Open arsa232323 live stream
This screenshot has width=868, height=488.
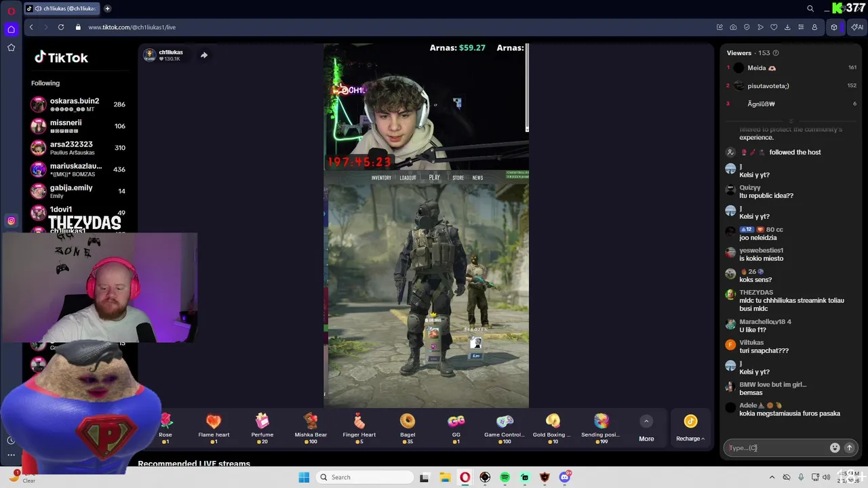pos(78,148)
